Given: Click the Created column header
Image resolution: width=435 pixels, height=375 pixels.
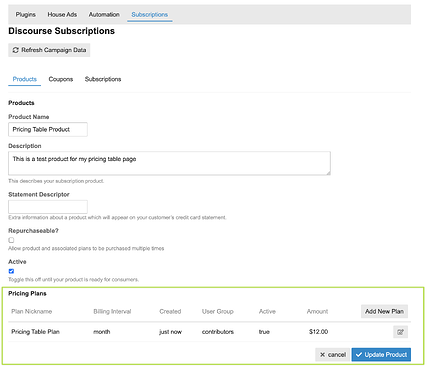Looking at the screenshot, I should coord(170,311).
